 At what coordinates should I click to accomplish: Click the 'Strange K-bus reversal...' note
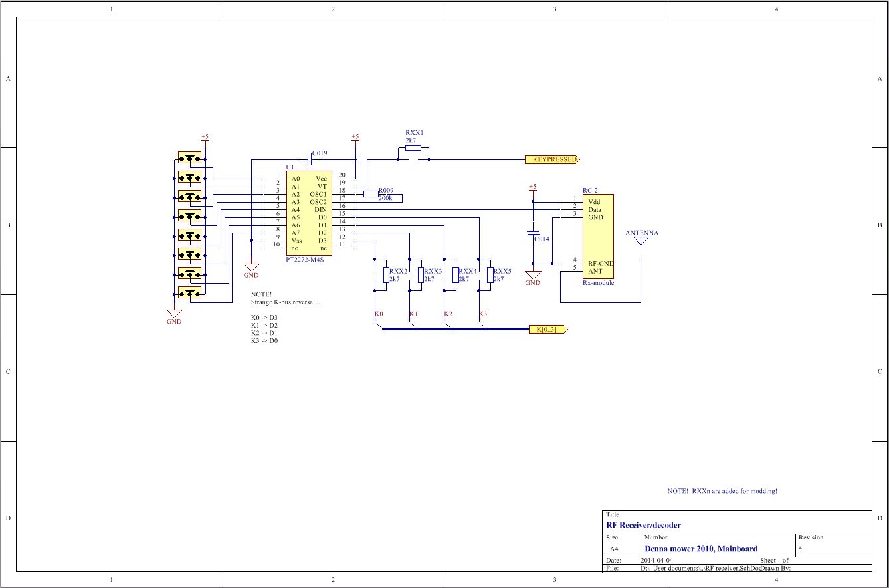(x=286, y=302)
